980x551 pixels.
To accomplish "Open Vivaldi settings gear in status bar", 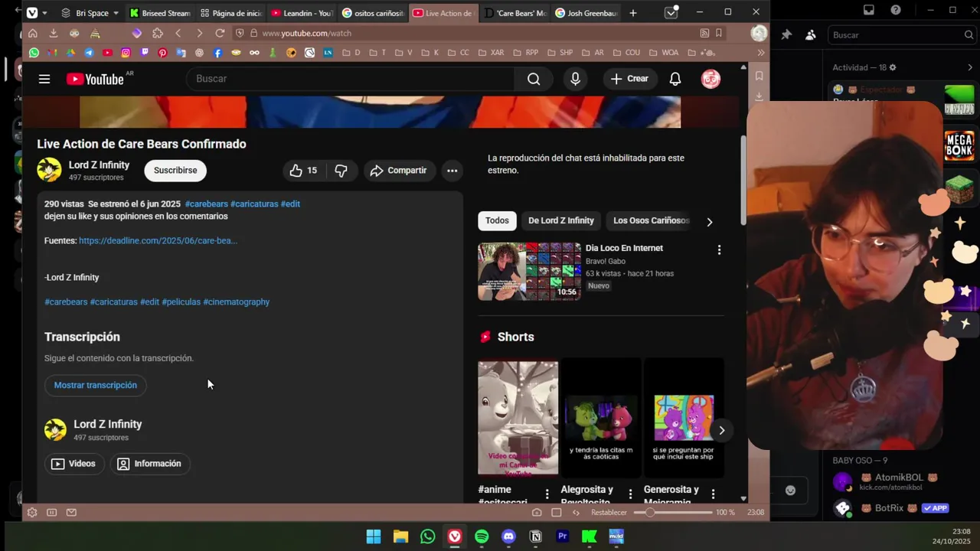I will 32,513.
